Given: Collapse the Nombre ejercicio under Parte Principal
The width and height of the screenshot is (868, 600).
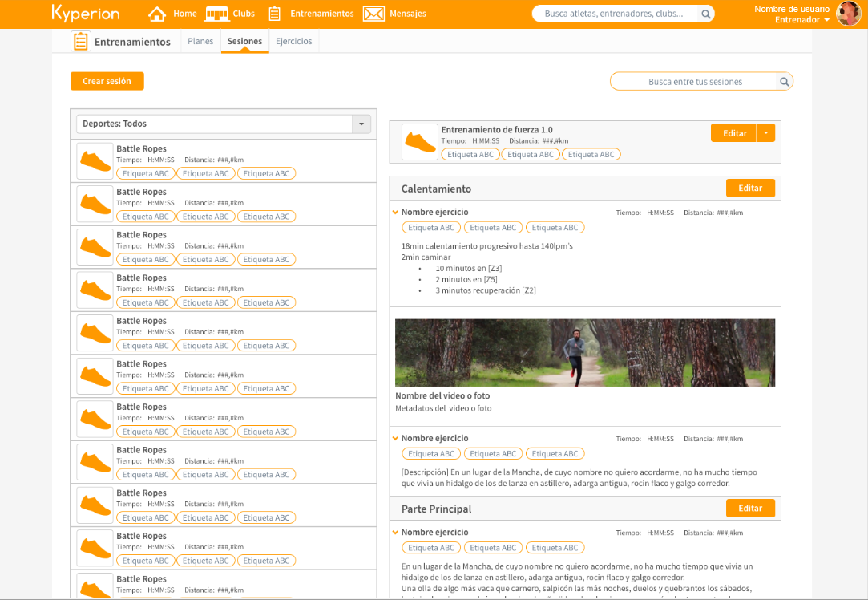Looking at the screenshot, I should point(395,533).
